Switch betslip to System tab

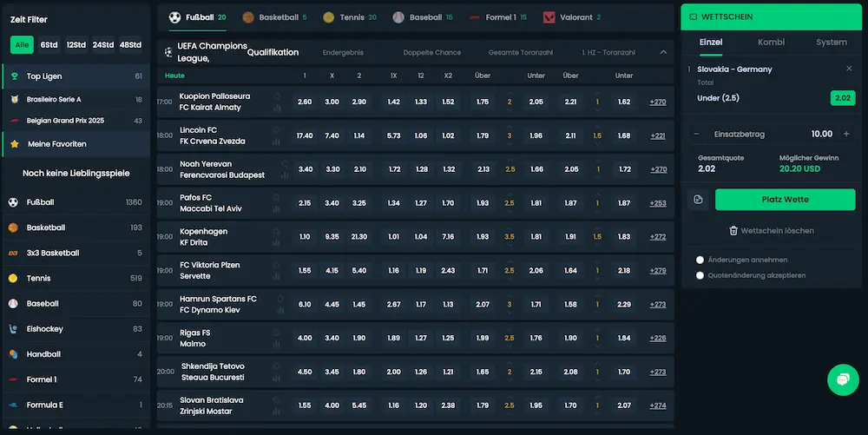click(x=831, y=42)
